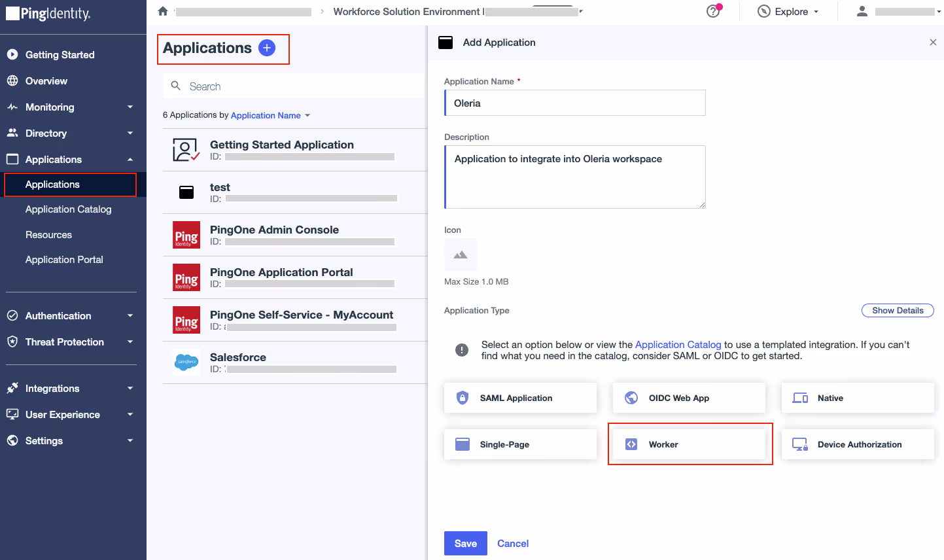Select the SAML Application type
Image resolution: width=944 pixels, height=560 pixels.
pyautogui.click(x=520, y=398)
